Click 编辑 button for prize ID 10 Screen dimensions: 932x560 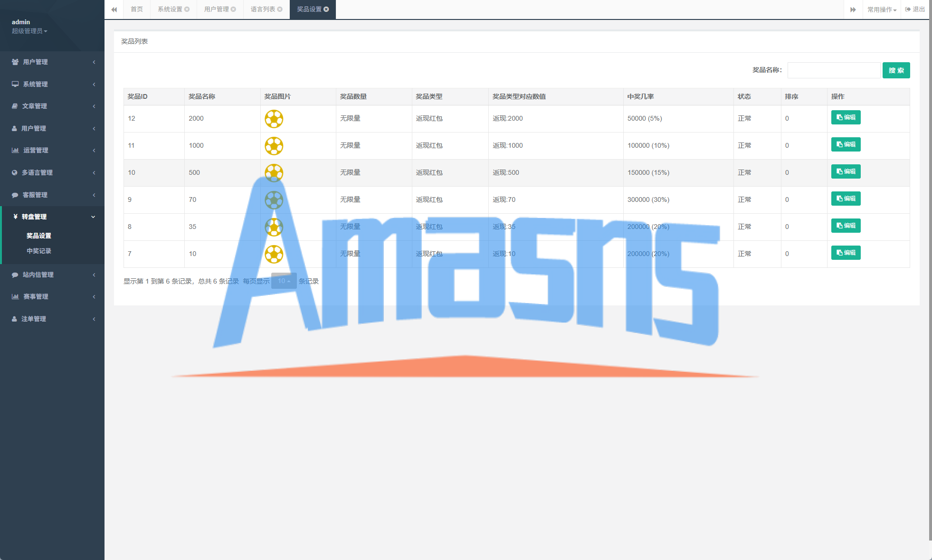pyautogui.click(x=846, y=171)
